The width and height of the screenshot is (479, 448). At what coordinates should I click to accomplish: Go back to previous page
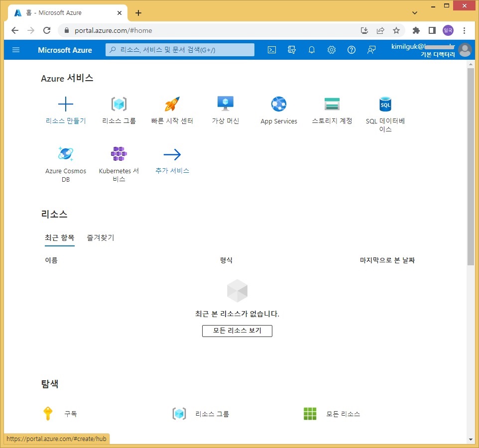pyautogui.click(x=14, y=30)
